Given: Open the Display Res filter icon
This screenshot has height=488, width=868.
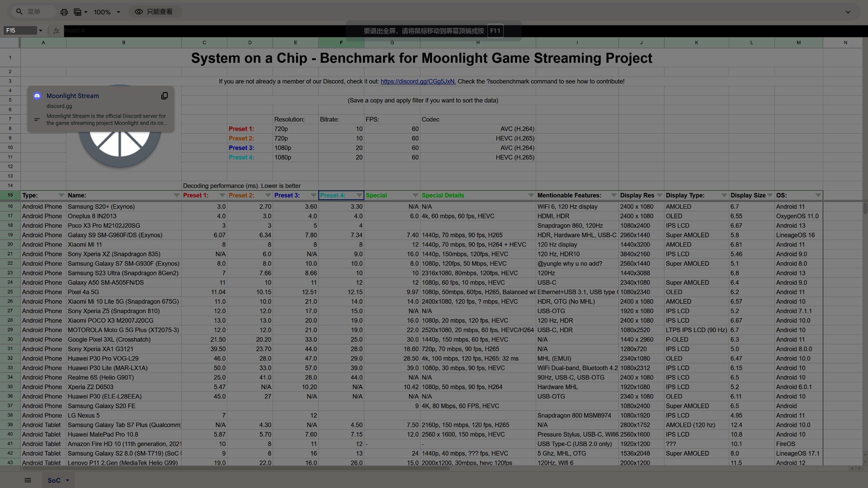Looking at the screenshot, I should (659, 195).
